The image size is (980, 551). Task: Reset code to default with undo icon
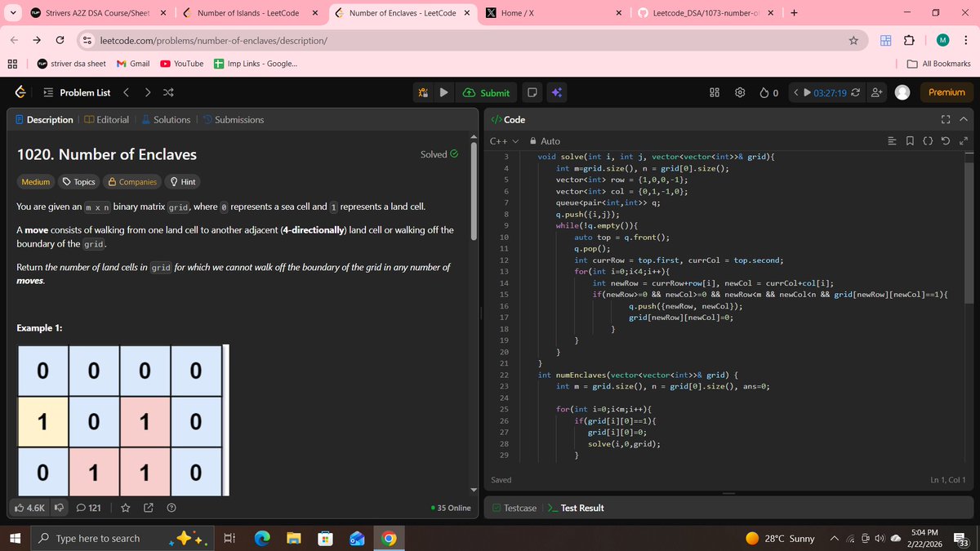(946, 141)
